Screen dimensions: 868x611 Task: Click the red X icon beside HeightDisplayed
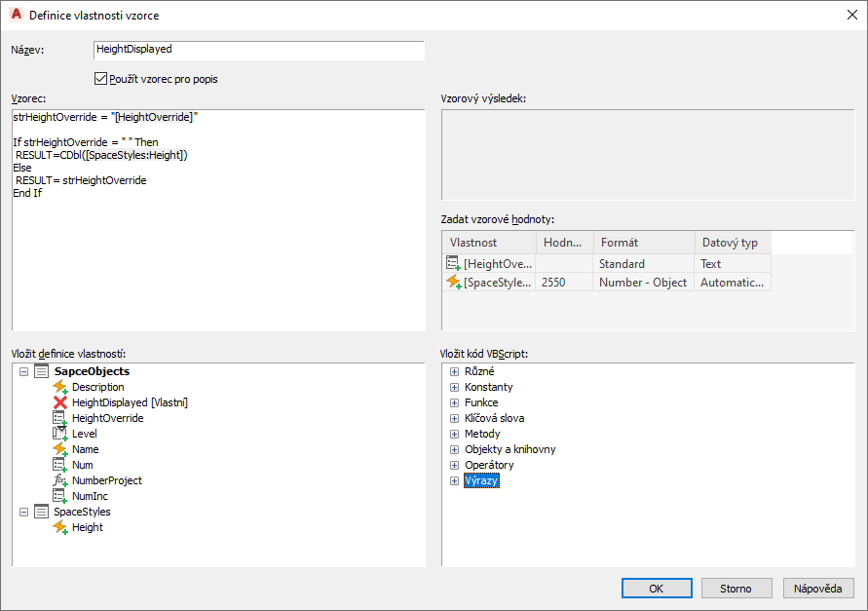pos(59,402)
